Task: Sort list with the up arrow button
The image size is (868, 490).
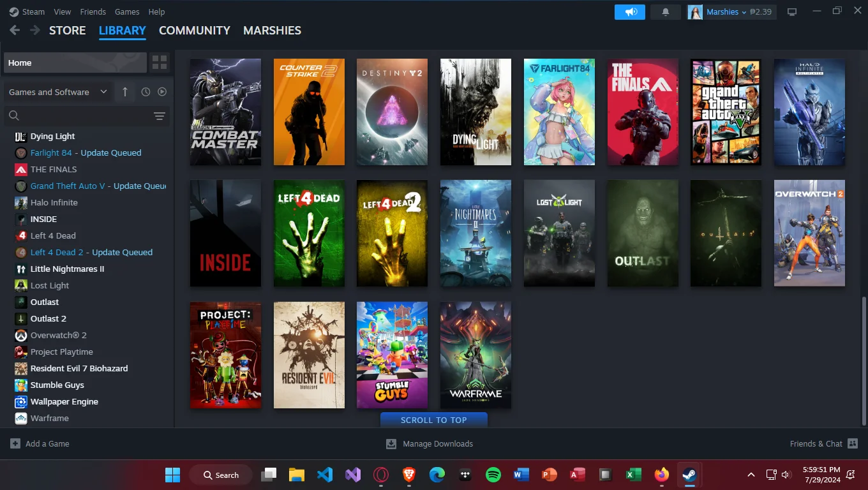Action: point(125,92)
